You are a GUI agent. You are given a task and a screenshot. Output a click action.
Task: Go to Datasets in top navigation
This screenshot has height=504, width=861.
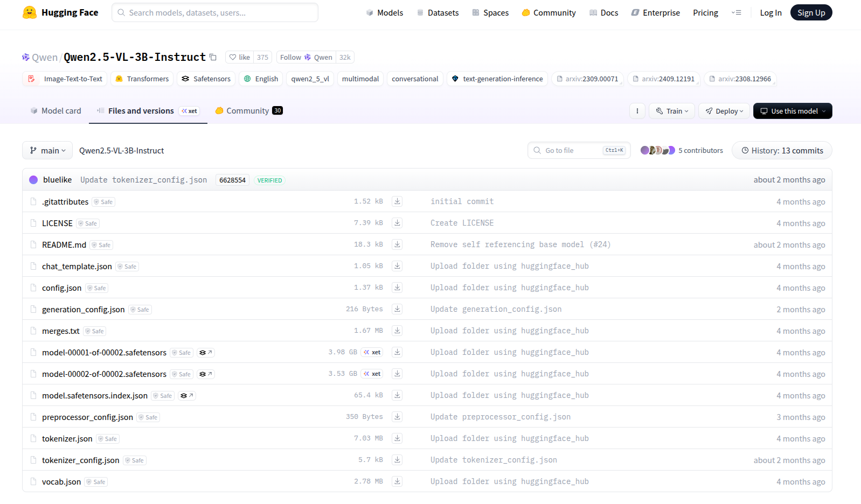[x=438, y=12]
